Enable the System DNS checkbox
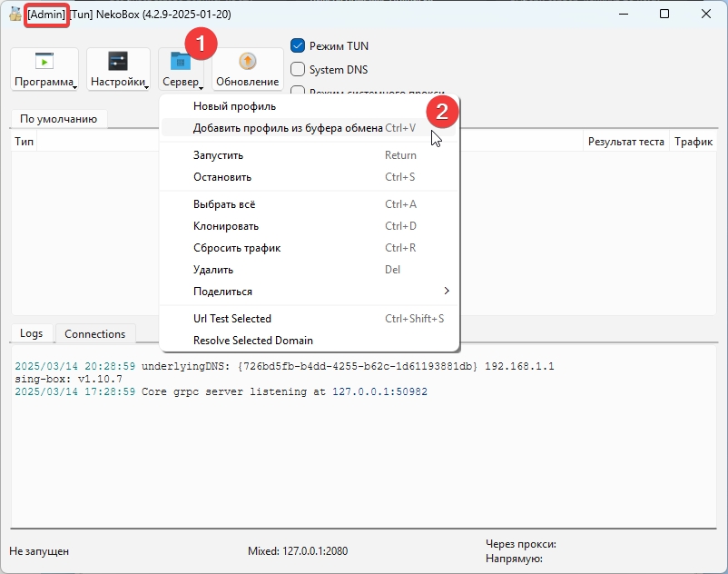Screen dimensions: 728x574 pyautogui.click(x=298, y=69)
